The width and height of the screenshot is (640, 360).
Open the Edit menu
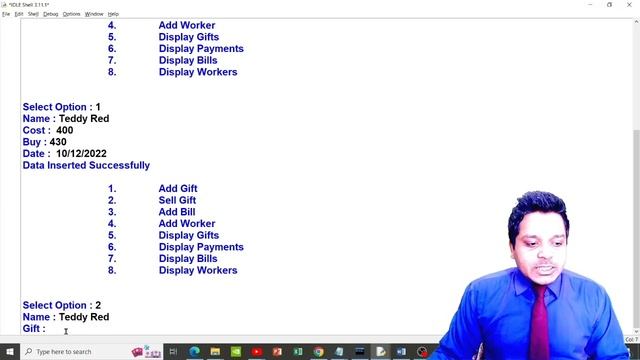click(19, 14)
